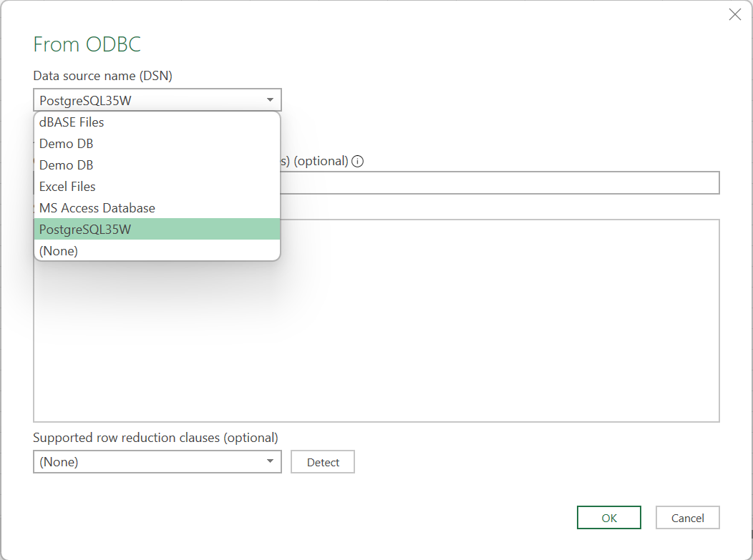Image resolution: width=753 pixels, height=560 pixels.
Task: Click the Detect button
Action: [322, 461]
